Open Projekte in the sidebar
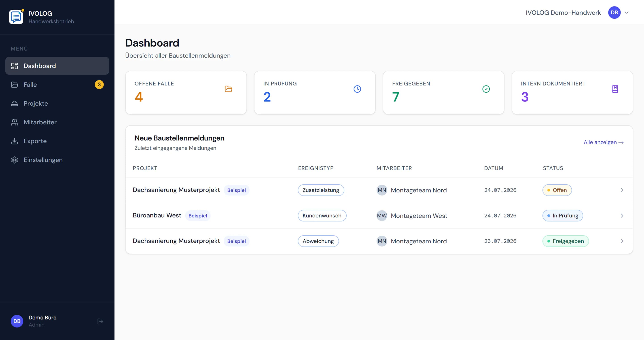644x340 pixels. coord(57,104)
